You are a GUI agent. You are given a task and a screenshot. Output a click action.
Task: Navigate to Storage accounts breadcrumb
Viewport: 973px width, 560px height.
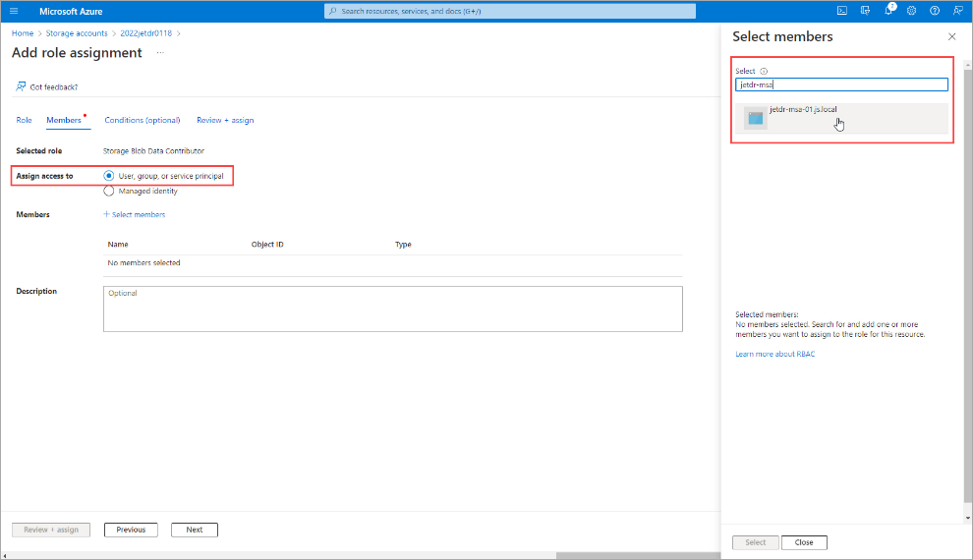click(77, 33)
